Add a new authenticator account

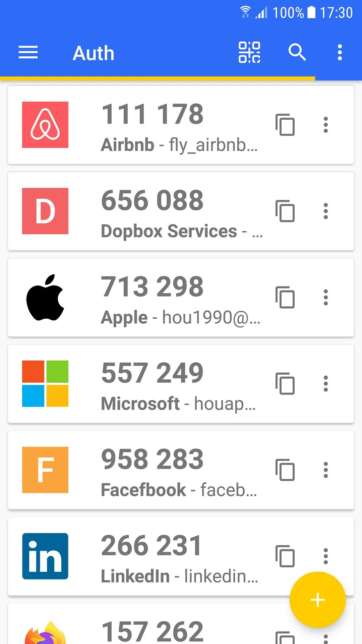[317, 600]
